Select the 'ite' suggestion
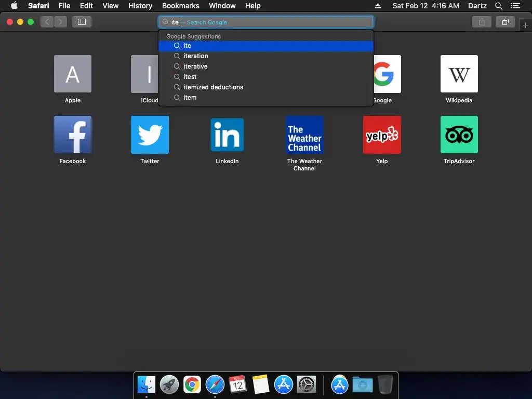This screenshot has height=399, width=532. point(265,46)
